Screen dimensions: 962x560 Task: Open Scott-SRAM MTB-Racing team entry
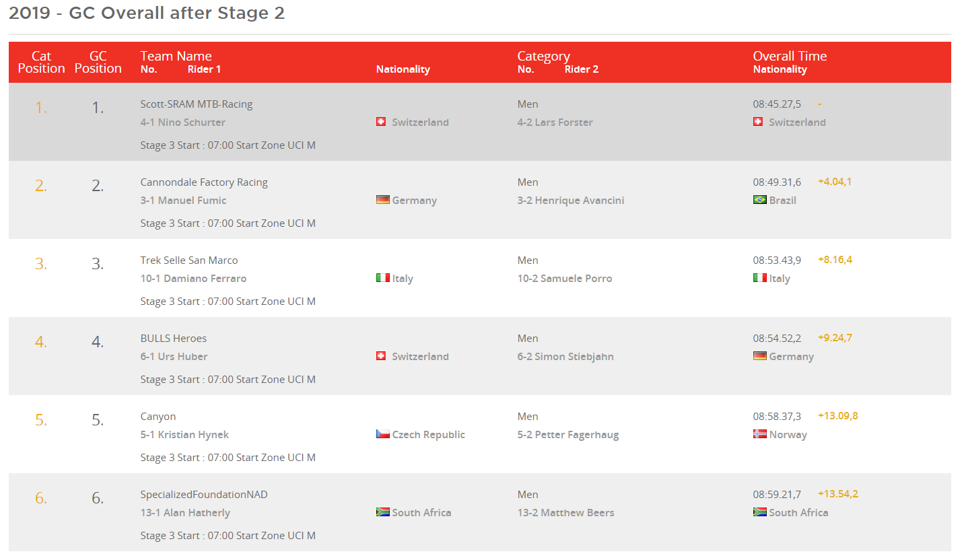pos(197,104)
